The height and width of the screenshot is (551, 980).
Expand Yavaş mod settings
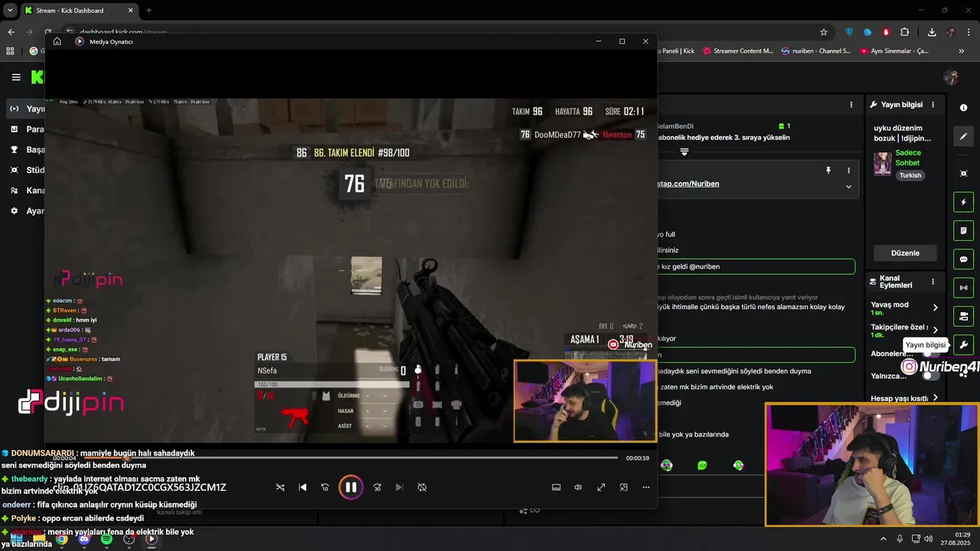pos(935,308)
